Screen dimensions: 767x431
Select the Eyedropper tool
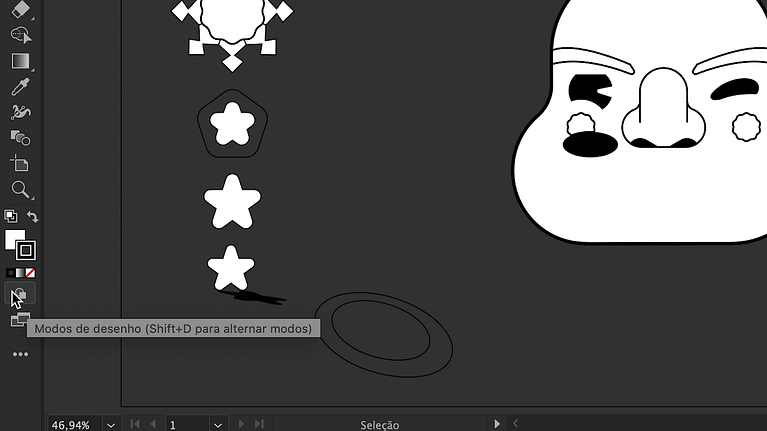click(20, 87)
